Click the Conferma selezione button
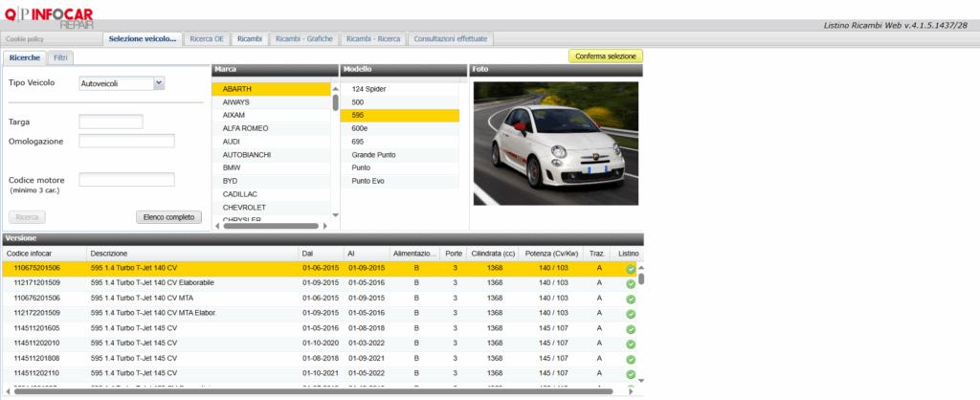This screenshot has width=980, height=400. coord(606,56)
